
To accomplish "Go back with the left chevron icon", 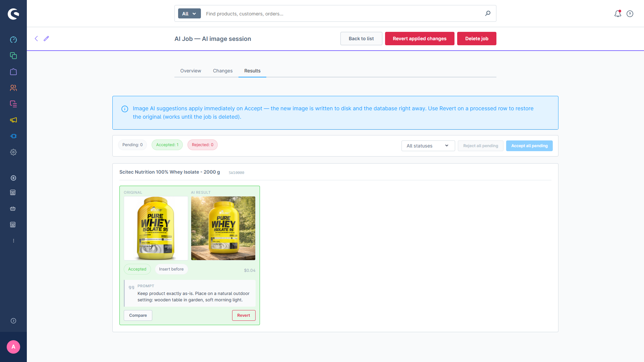I will click(x=36, y=39).
